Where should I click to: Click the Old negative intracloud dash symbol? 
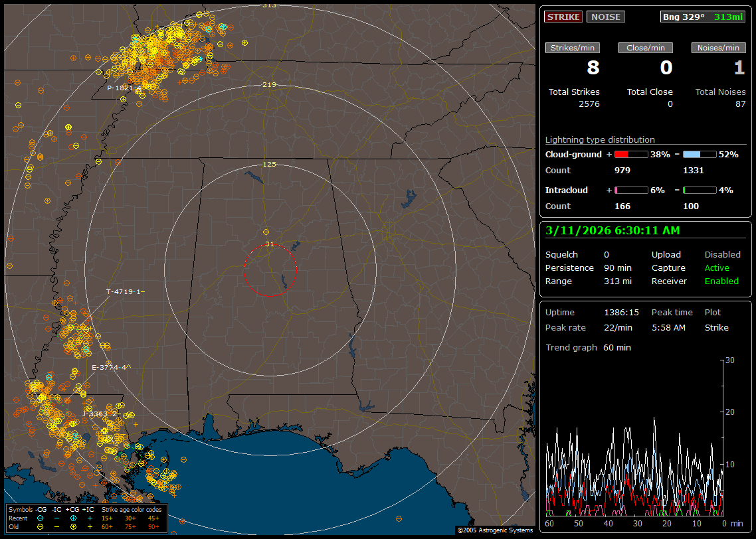click(56, 526)
